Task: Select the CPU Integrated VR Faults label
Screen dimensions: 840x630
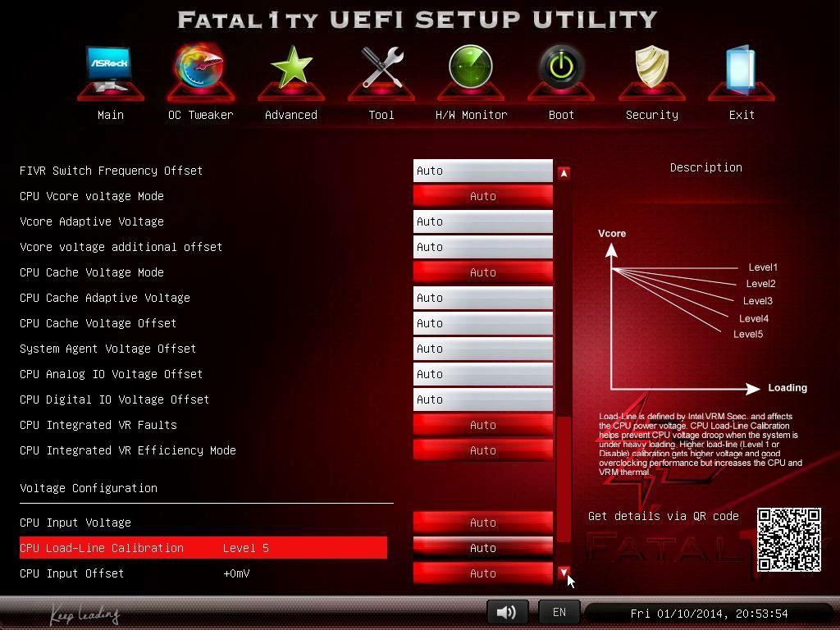Action: click(98, 425)
